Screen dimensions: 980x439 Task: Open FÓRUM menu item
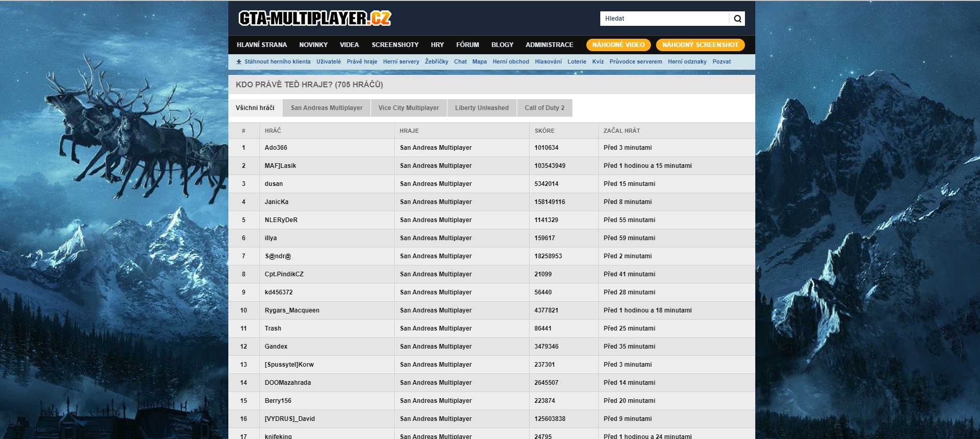468,45
